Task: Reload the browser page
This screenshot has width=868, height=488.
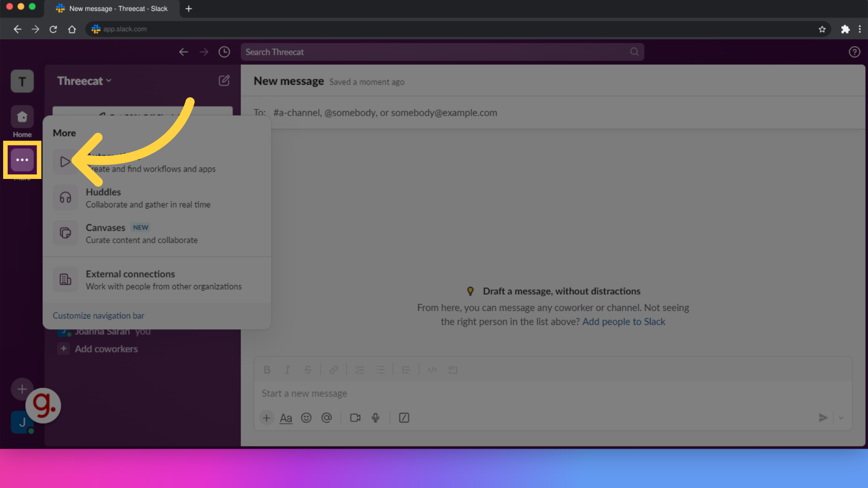Action: pos(53,29)
